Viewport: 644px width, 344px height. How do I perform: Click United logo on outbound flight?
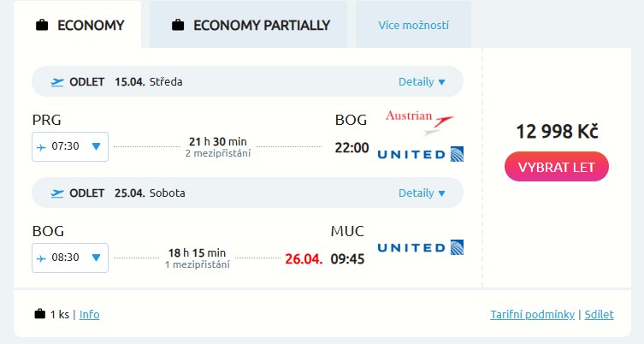[x=420, y=154]
